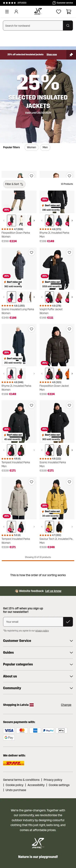Favorite the Saviour Tech 2L Insulated jacket
The width and height of the screenshot is (76, 868).
[69, 482]
